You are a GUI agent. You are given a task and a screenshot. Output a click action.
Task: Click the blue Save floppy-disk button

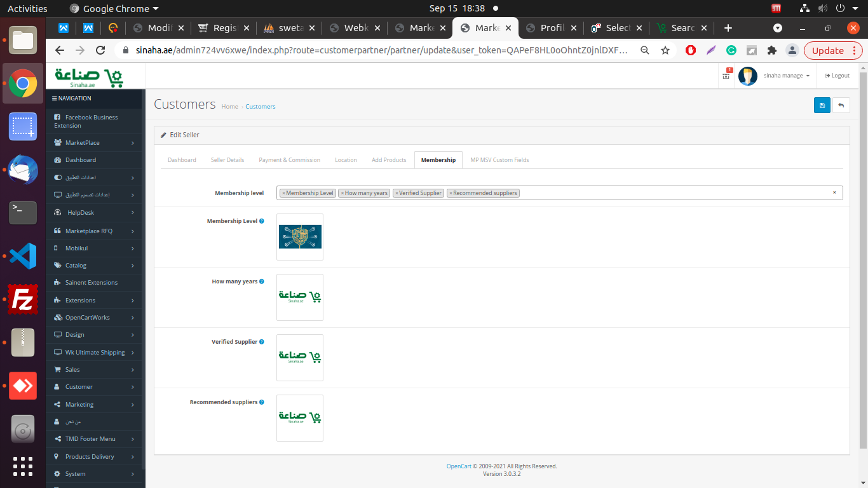tap(822, 105)
